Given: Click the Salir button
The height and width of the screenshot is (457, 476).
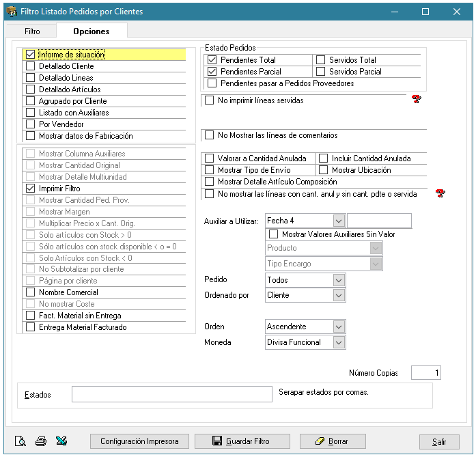Looking at the screenshot, I should (x=439, y=442).
